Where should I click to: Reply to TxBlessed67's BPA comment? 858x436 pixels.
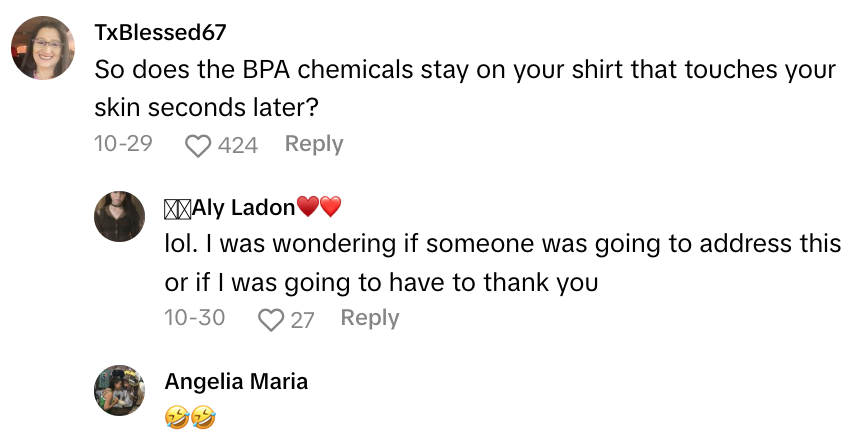tap(314, 144)
